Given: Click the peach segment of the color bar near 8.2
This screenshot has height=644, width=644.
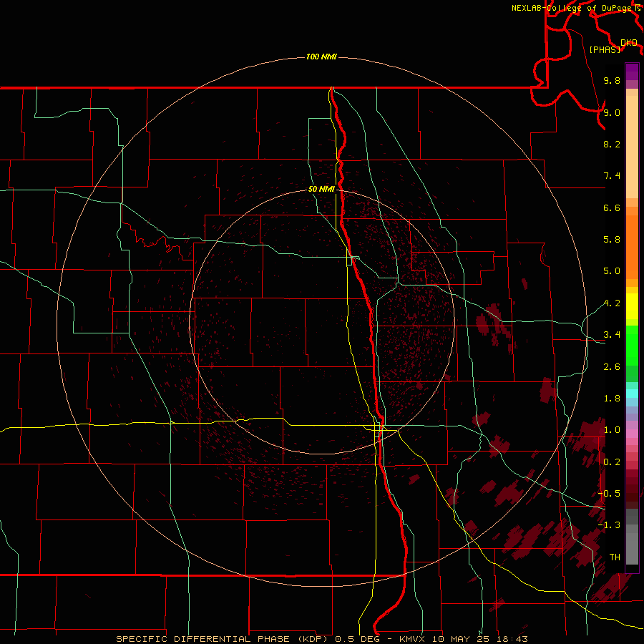Looking at the screenshot, I should [632, 147].
